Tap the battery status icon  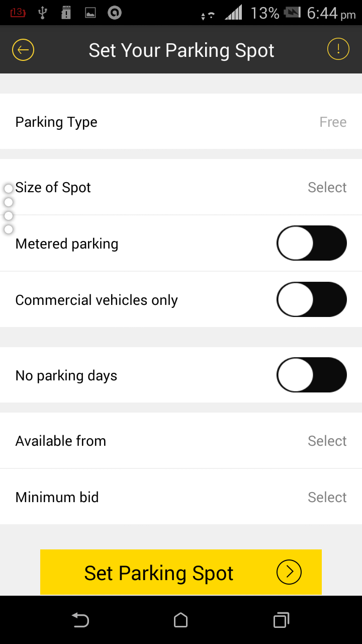[x=292, y=13]
